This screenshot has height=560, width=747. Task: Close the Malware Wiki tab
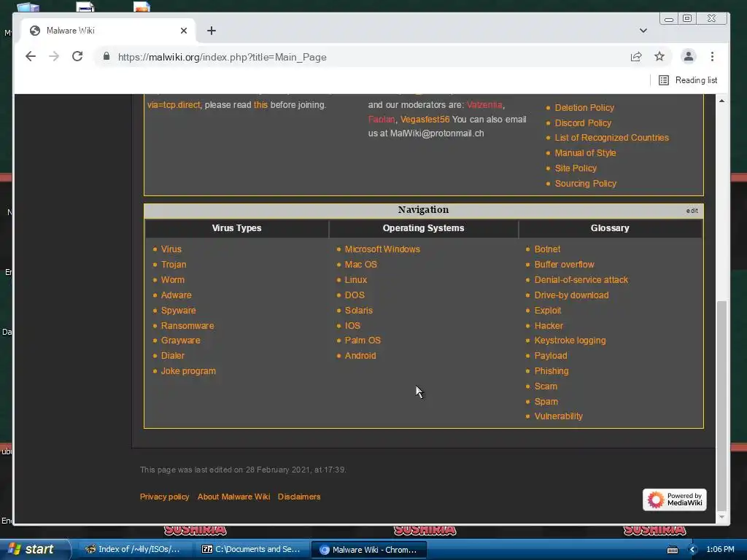[184, 31]
